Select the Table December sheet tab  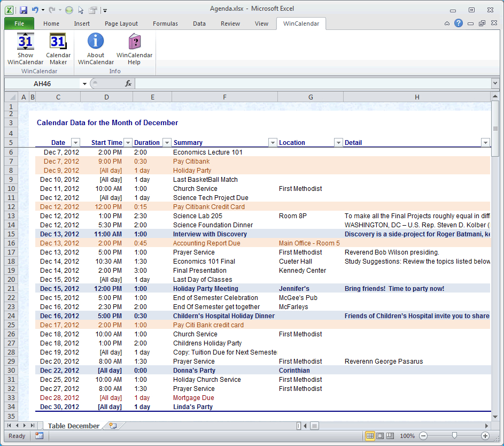[x=74, y=426]
